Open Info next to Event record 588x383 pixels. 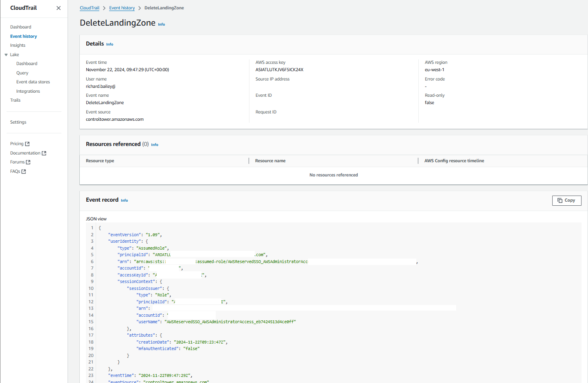(125, 200)
